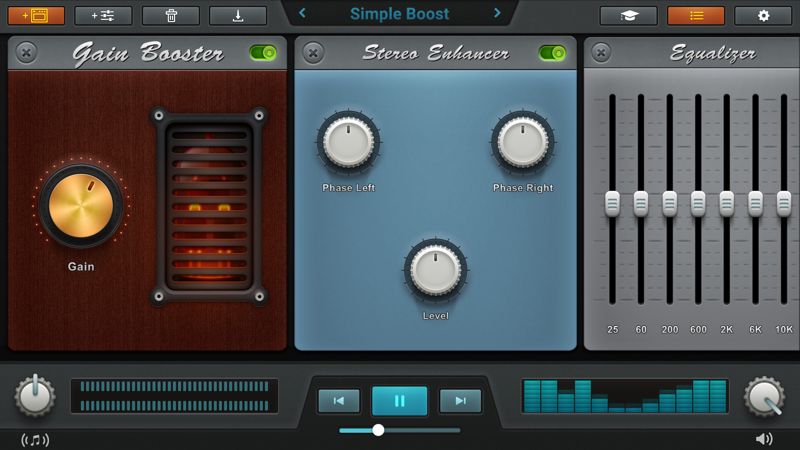Click the Phase Left knob
The image size is (800, 450).
348,142
